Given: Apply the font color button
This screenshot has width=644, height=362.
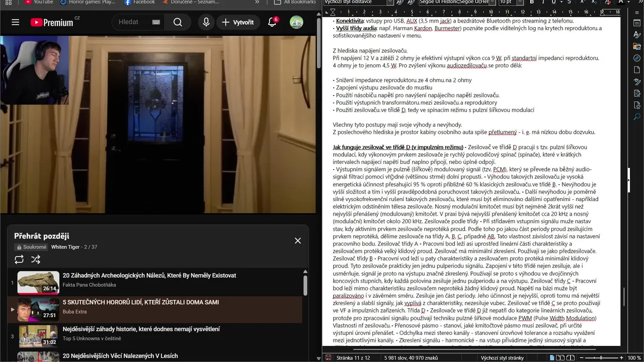Looking at the screenshot, I should pyautogui.click(x=621, y=2).
